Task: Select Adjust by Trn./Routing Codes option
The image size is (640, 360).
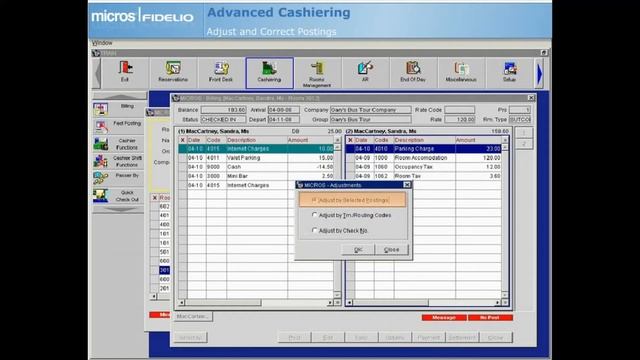Action: [351, 215]
